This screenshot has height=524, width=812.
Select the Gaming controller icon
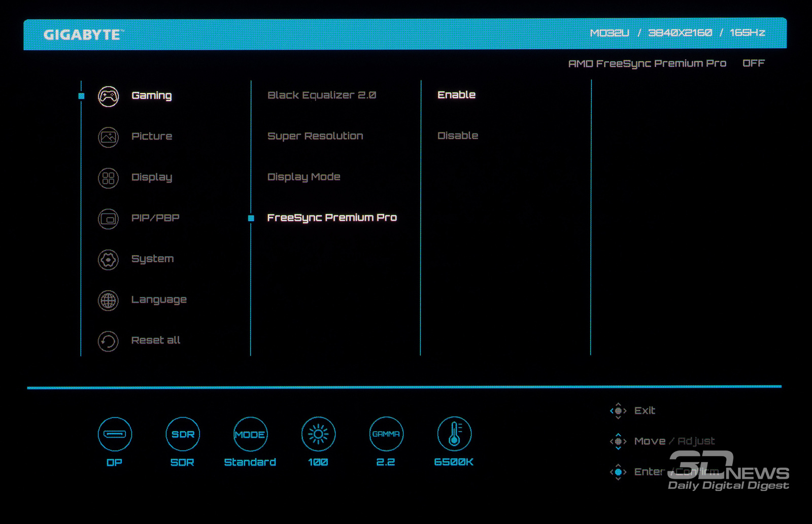(x=108, y=96)
